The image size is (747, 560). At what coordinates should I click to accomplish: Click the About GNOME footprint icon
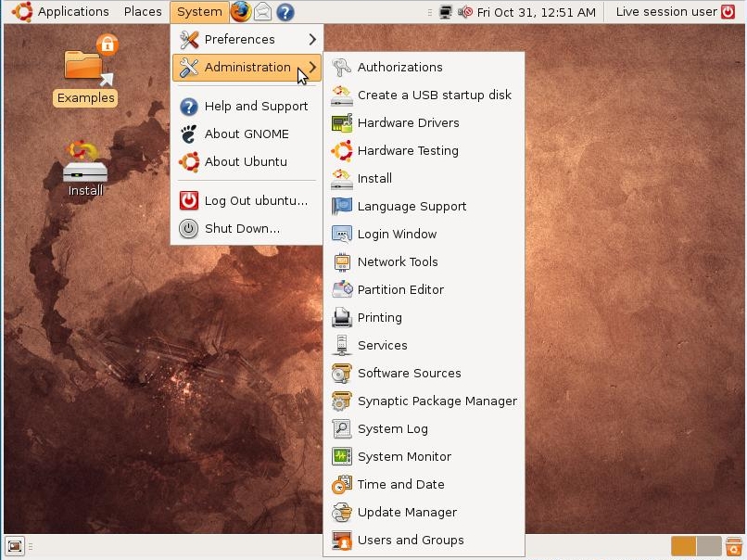point(189,134)
